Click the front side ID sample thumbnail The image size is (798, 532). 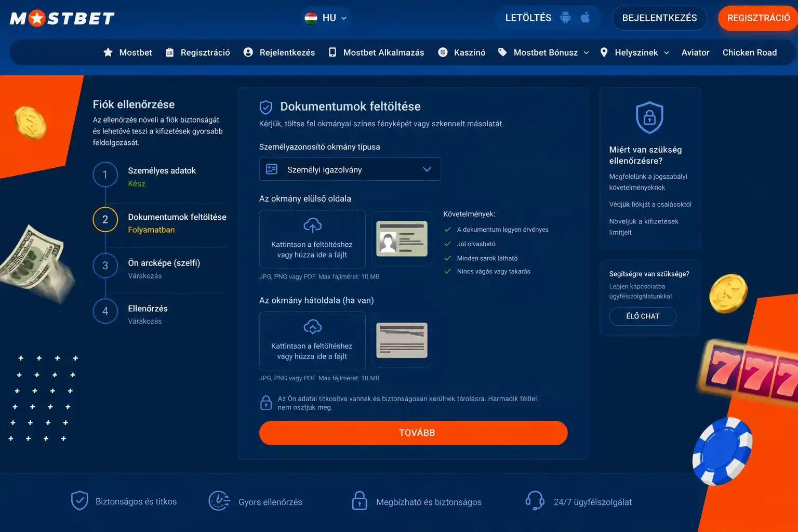402,239
